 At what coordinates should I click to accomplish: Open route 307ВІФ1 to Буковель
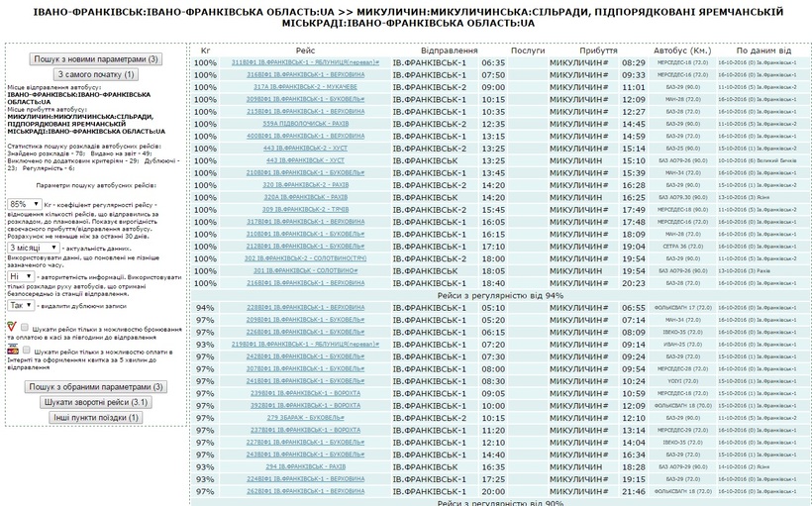tap(305, 368)
